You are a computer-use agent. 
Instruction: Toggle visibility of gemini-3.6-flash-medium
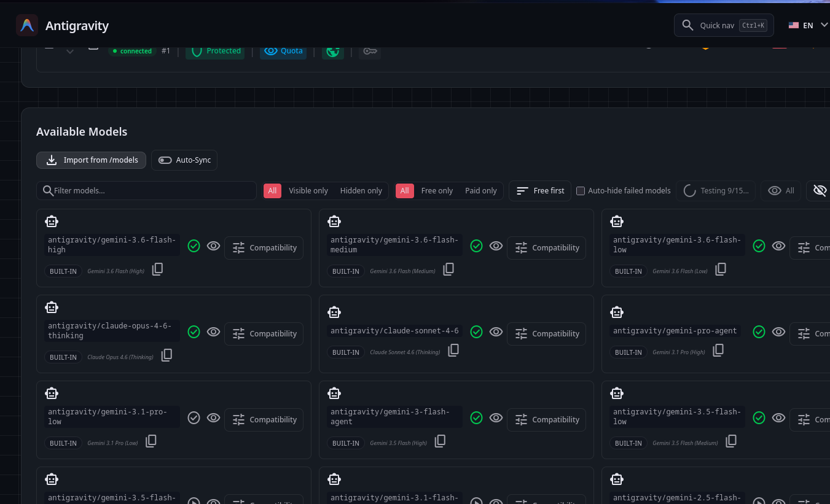click(496, 246)
